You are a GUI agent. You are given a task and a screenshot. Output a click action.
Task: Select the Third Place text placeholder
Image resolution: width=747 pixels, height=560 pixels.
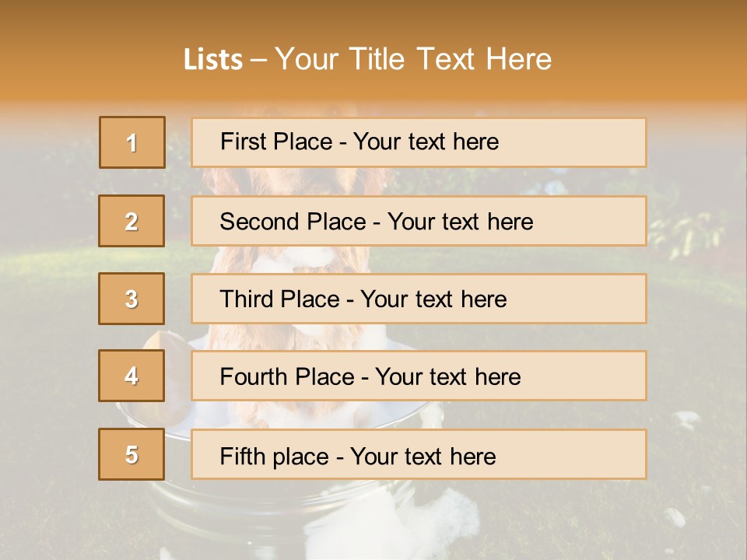click(419, 299)
